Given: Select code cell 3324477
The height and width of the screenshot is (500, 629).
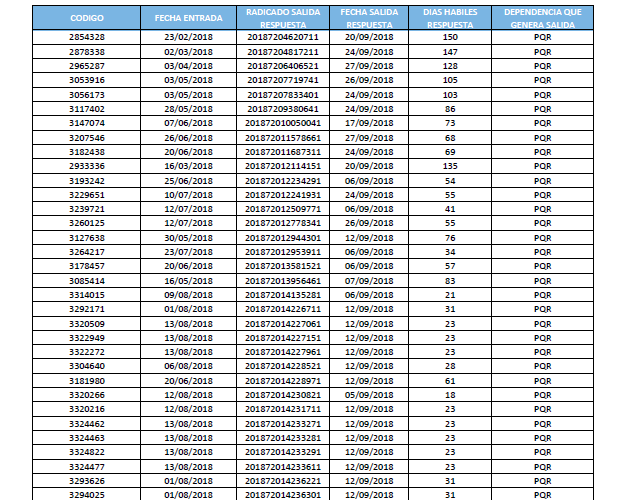Looking at the screenshot, I should (x=87, y=467).
